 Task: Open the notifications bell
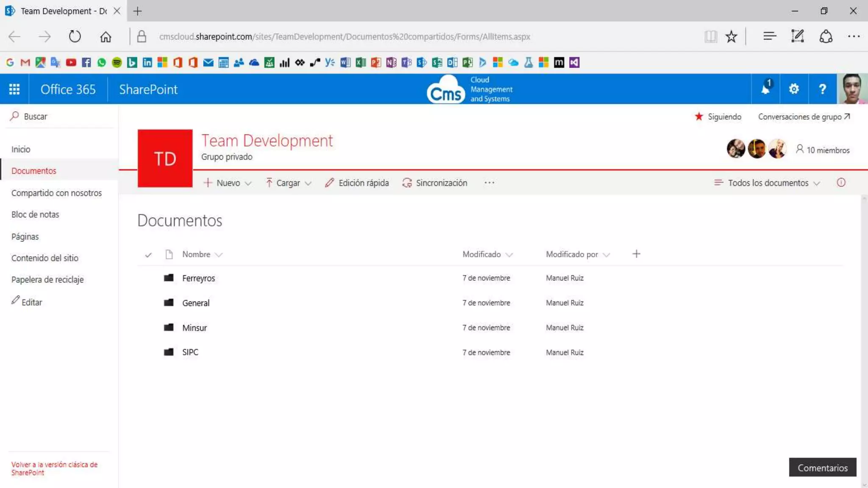[765, 89]
